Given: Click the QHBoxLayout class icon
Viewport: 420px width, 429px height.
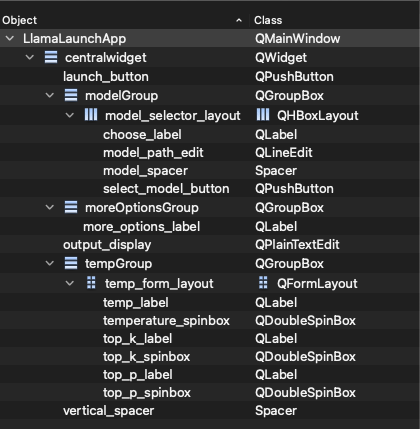Looking at the screenshot, I should pos(263,115).
